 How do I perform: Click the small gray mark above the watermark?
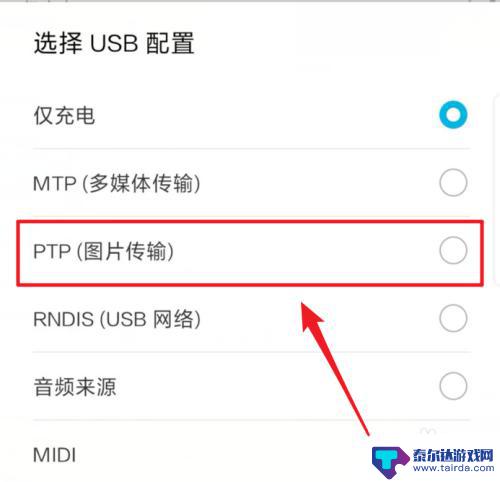point(428,431)
